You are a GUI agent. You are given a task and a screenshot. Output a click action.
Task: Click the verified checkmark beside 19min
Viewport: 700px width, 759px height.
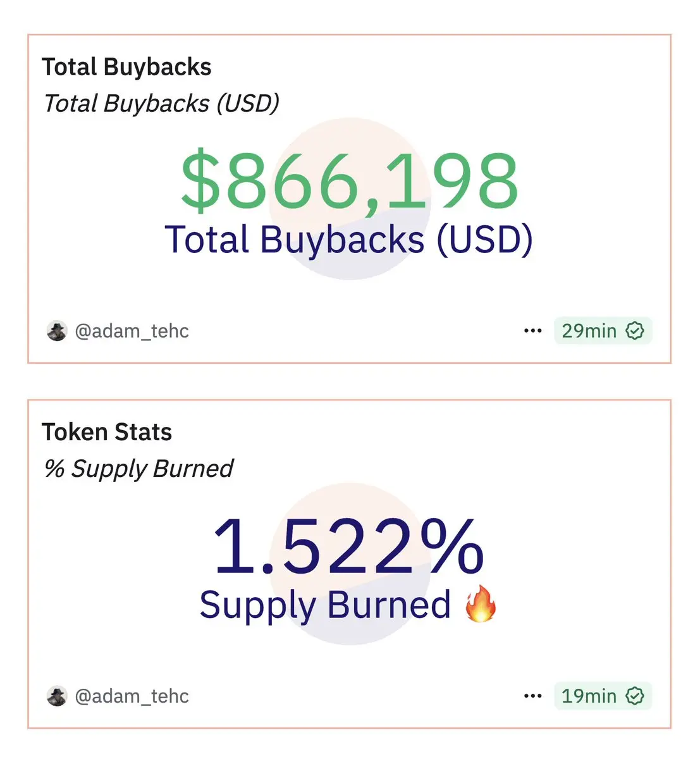tap(634, 696)
